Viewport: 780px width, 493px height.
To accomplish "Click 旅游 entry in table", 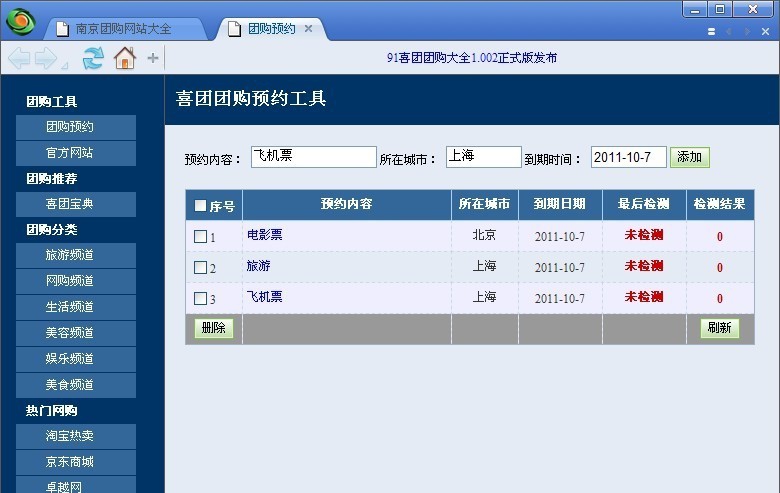I will point(259,266).
